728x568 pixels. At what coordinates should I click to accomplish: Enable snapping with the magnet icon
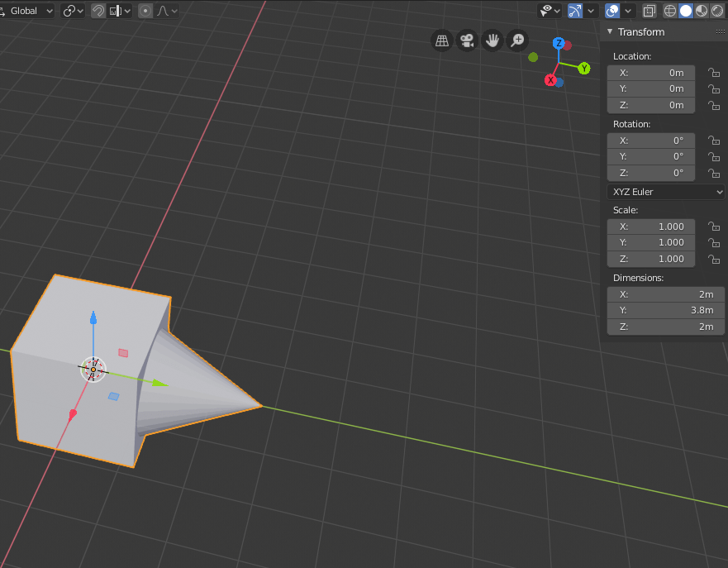[x=98, y=11]
